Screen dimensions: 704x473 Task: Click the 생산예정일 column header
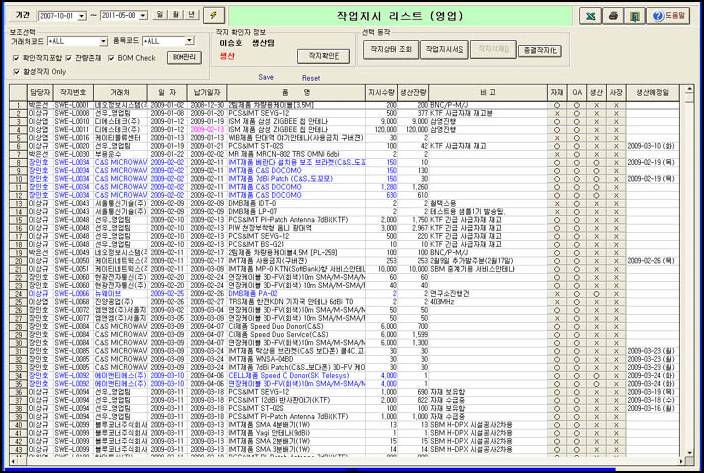(x=652, y=92)
